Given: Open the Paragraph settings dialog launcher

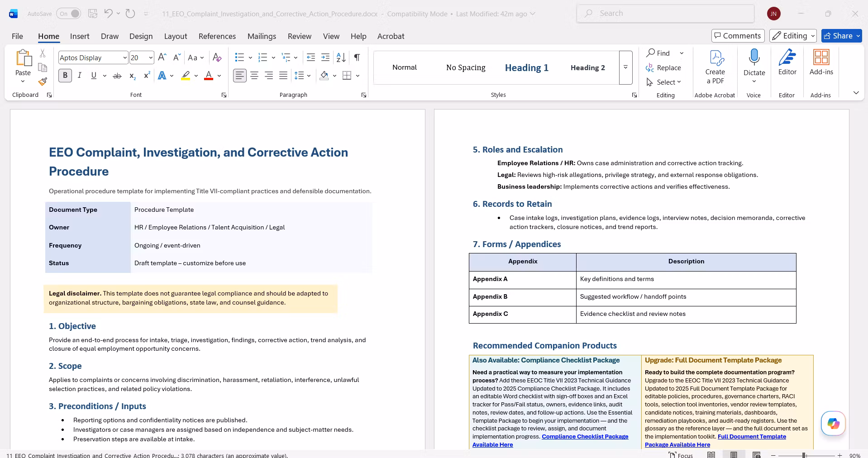Looking at the screenshot, I should point(363,95).
